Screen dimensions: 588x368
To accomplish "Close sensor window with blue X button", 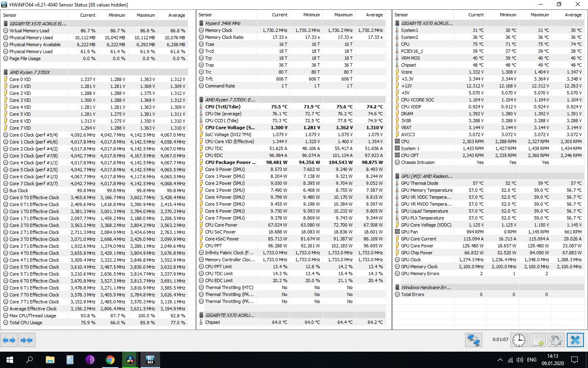I will 575,340.
